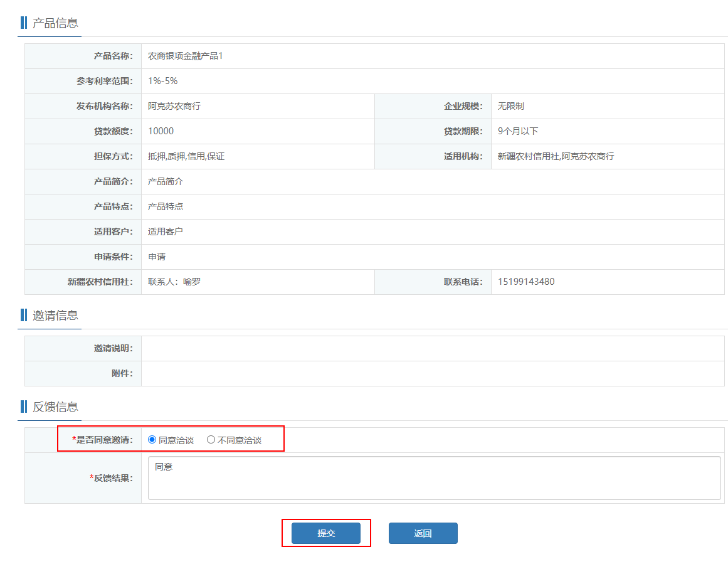Click 发布机构名称 value 阿克苏农商行
The width and height of the screenshot is (728, 569).
point(174,106)
